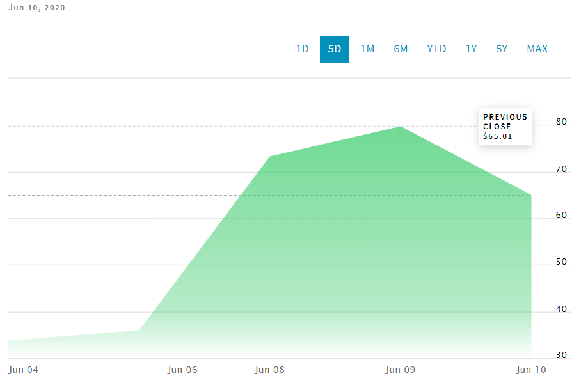Click the Jun 09 x-axis label

401,370
